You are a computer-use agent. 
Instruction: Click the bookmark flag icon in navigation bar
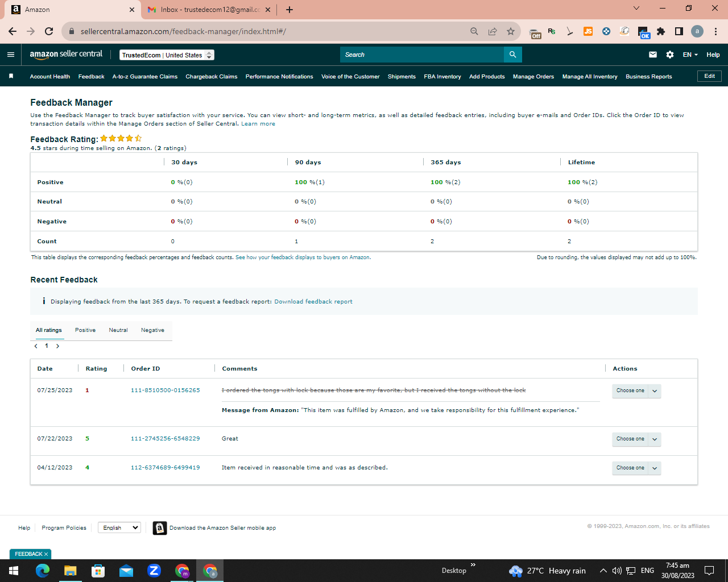11,76
